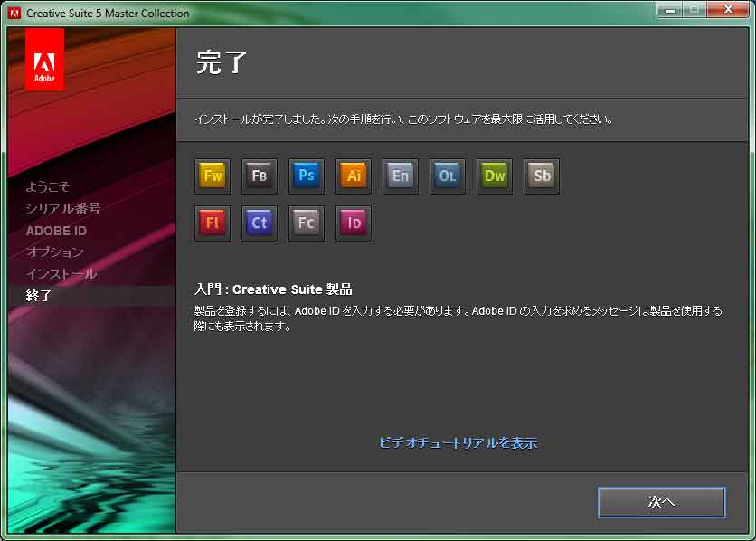The height and width of the screenshot is (541, 756).
Task: Select the ADOBE ID step in sidebar
Action: pos(56,231)
